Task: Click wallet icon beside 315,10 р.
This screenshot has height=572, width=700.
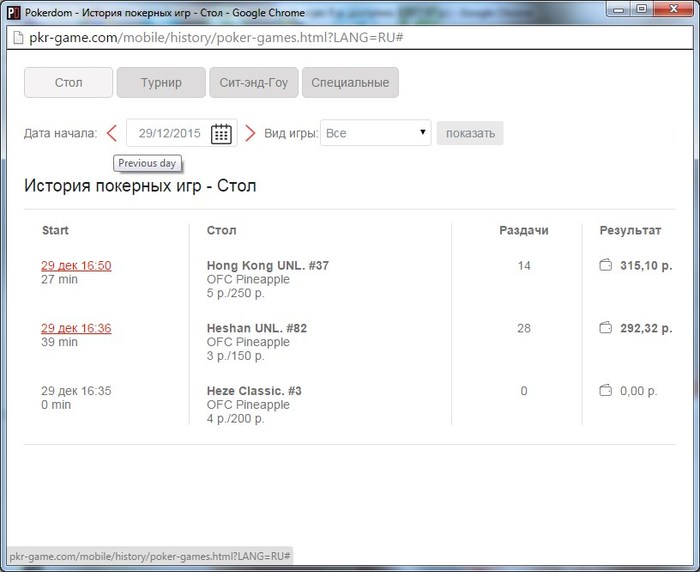Action: pyautogui.click(x=605, y=265)
